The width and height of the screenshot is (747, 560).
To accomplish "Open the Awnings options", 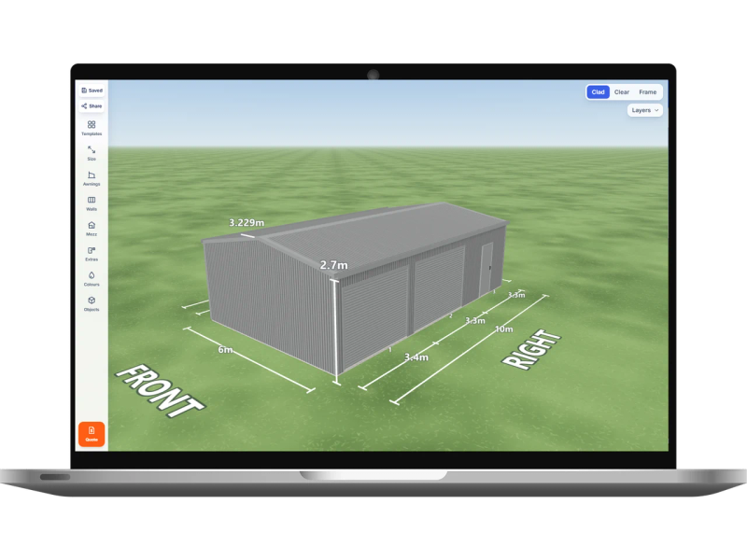I will click(92, 178).
